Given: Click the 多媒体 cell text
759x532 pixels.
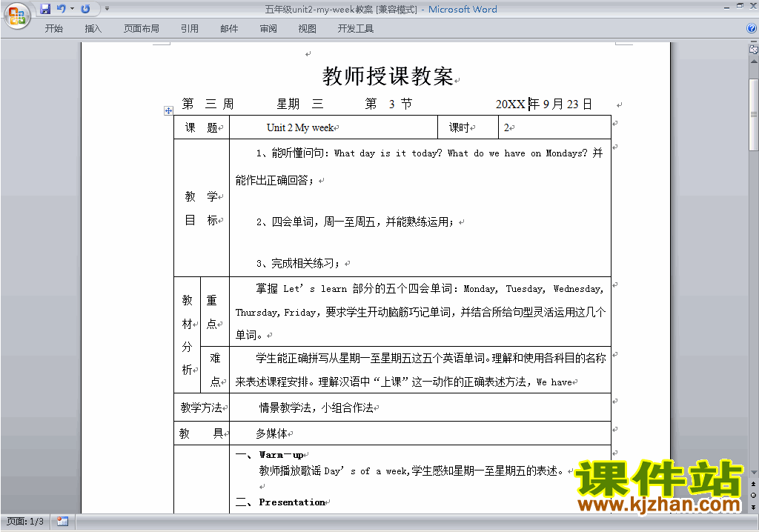Looking at the screenshot, I should click(271, 433).
